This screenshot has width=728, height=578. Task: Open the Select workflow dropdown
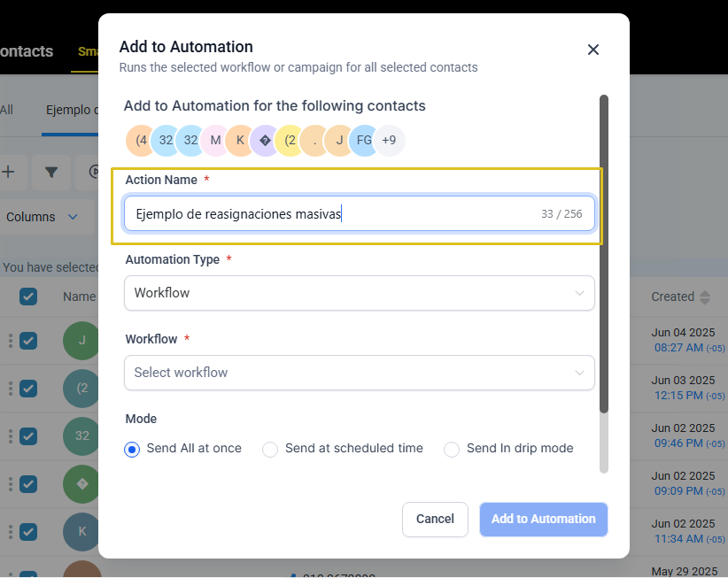point(360,373)
